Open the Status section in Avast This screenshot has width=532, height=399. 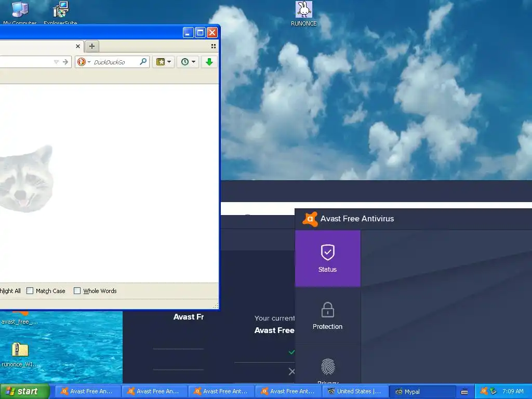point(327,259)
